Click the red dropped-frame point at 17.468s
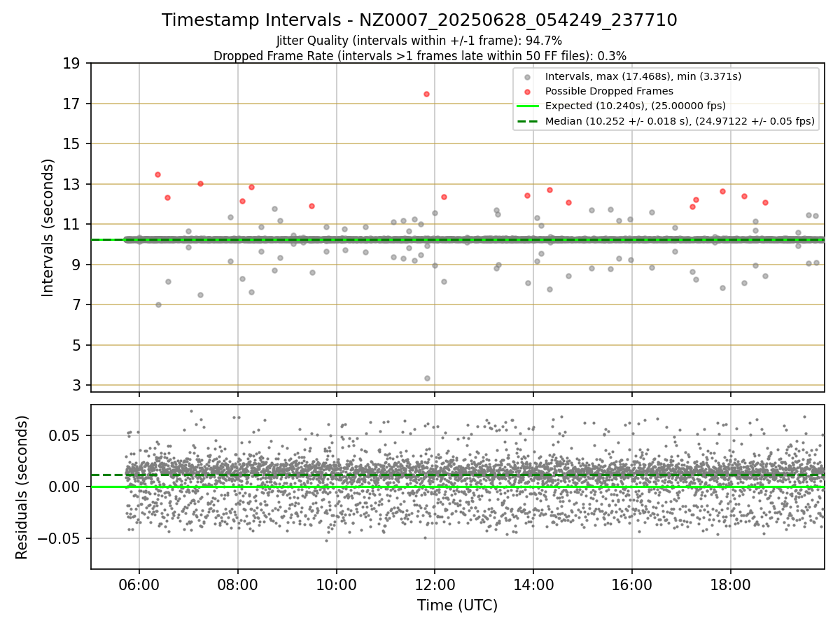Viewport: 840px width, 630px height. click(x=426, y=94)
